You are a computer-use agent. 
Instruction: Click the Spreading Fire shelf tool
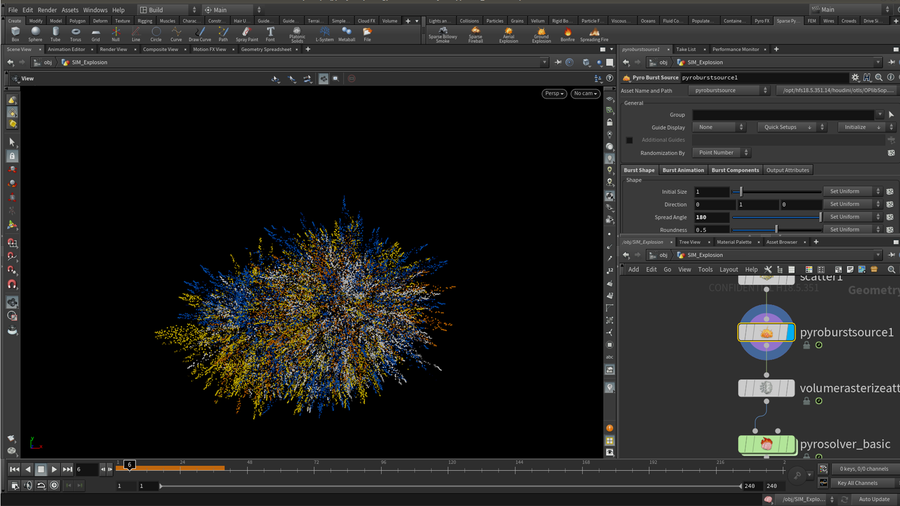(x=594, y=34)
